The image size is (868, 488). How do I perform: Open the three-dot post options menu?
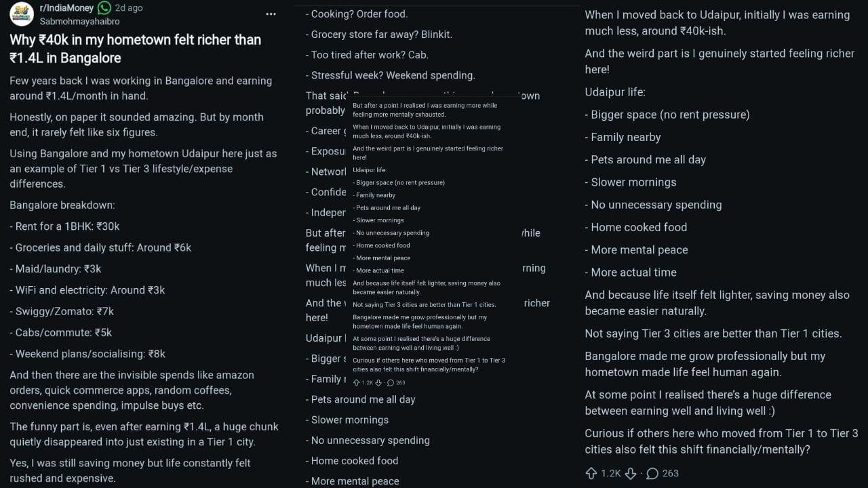(x=271, y=14)
